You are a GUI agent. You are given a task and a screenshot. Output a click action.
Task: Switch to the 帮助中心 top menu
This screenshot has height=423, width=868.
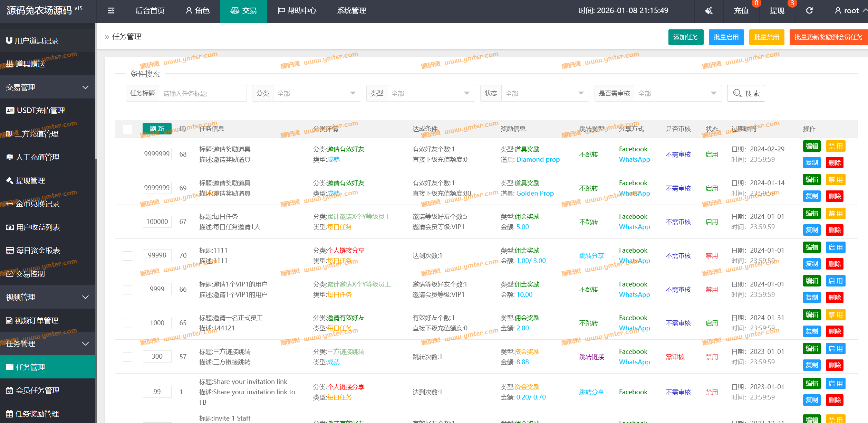[297, 11]
